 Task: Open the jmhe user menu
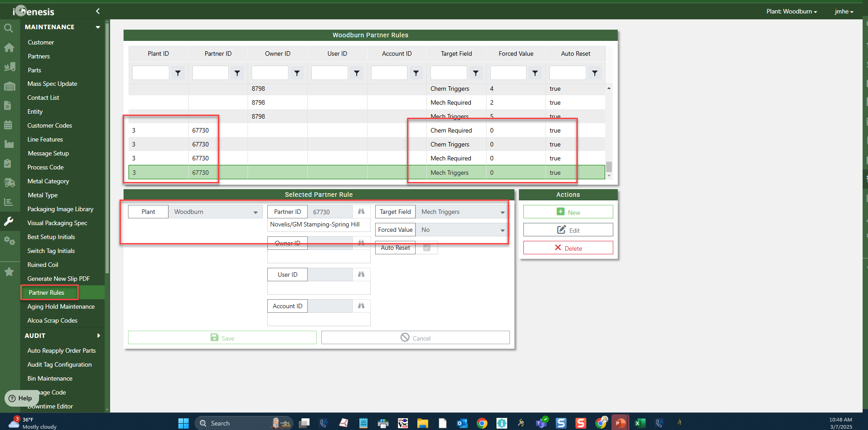point(844,11)
